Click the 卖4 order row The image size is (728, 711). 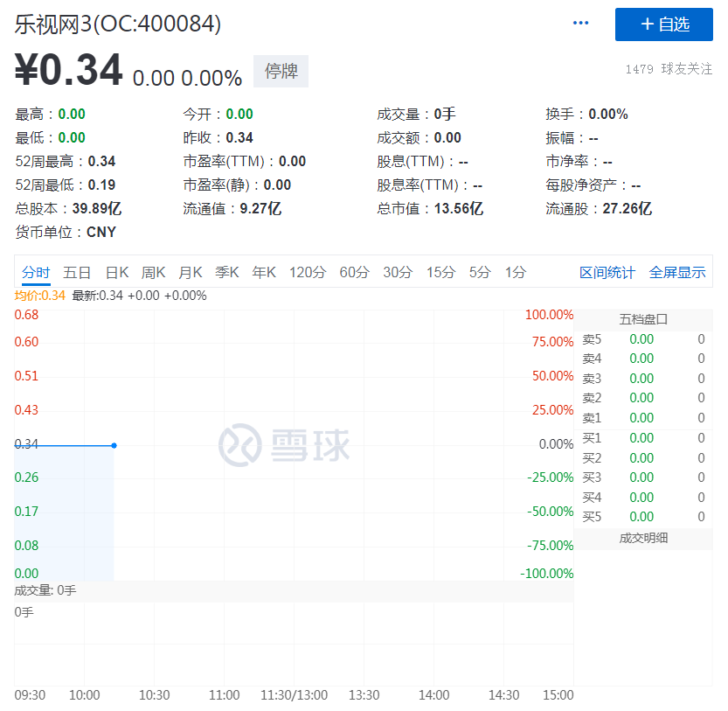pyautogui.click(x=643, y=359)
